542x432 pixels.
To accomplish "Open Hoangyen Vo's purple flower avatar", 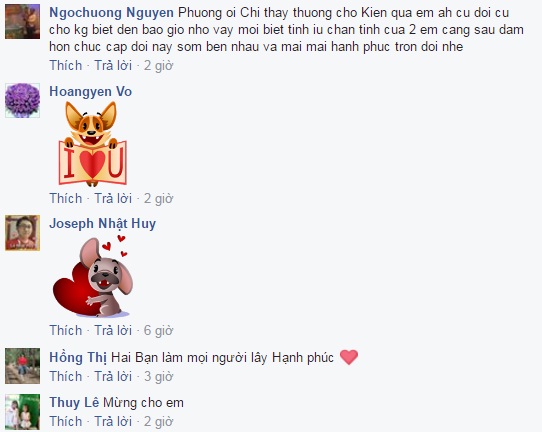I will pyautogui.click(x=22, y=100).
